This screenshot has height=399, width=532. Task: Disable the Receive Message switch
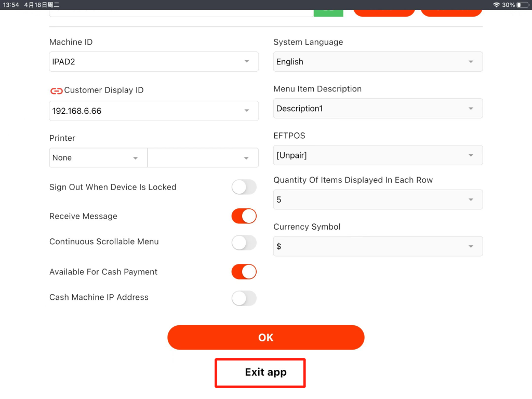pos(244,216)
